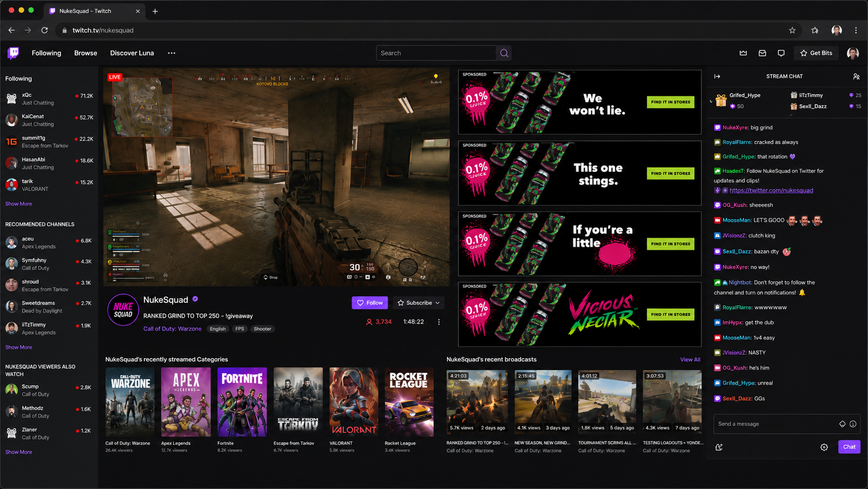
Task: Click NukeSquad channel avatar logo
Action: [123, 310]
